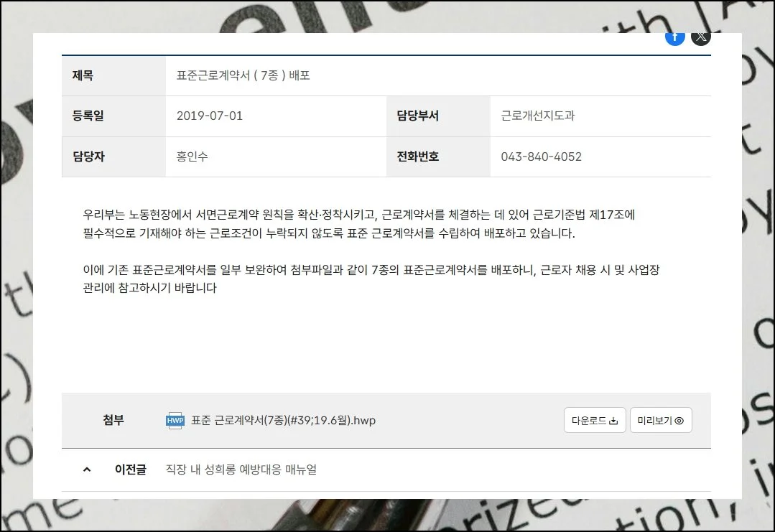Click the 전화번호 header cell
The image size is (775, 532).
point(417,157)
